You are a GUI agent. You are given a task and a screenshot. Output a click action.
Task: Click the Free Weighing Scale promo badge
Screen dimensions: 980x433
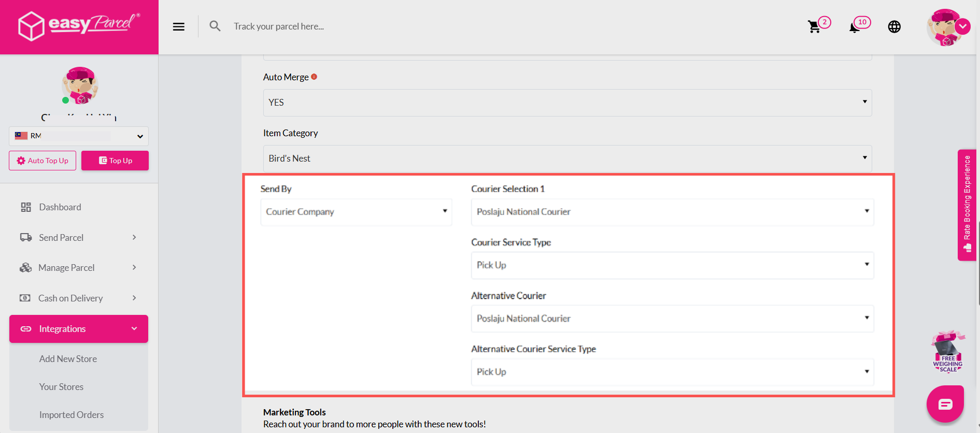948,352
